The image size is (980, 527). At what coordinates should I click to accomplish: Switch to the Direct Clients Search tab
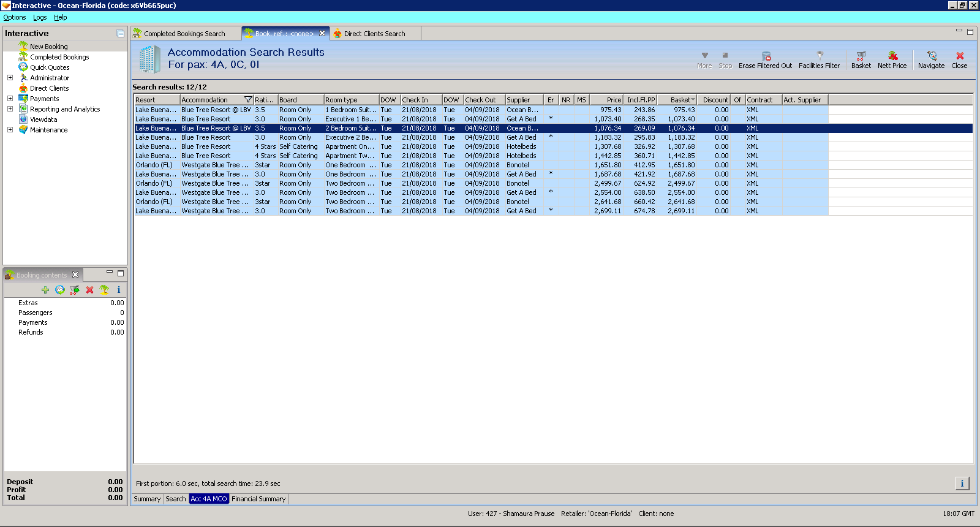click(x=375, y=34)
